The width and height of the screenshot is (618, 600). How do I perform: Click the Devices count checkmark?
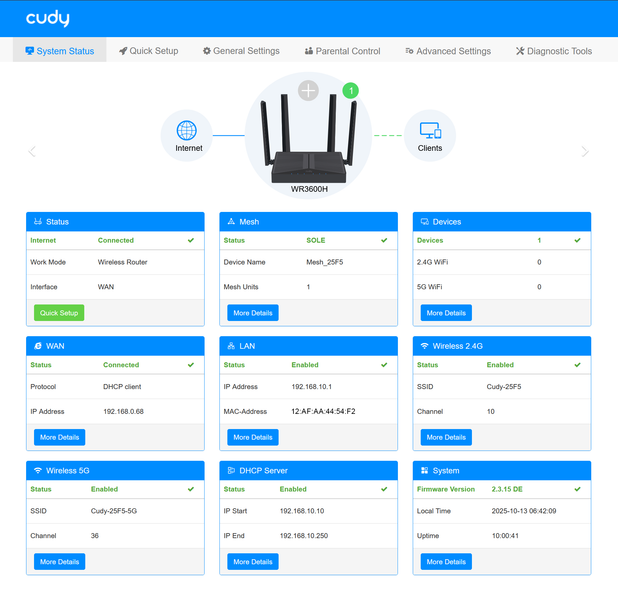577,240
